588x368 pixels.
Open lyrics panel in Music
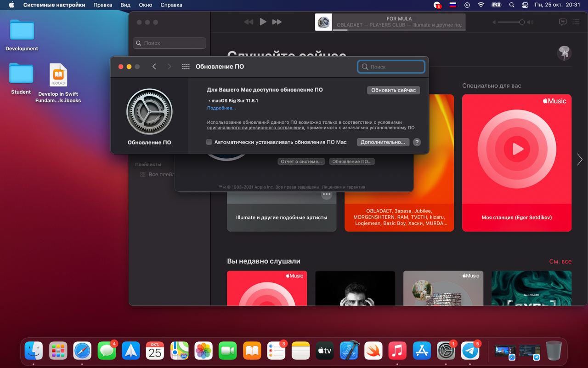(x=563, y=22)
